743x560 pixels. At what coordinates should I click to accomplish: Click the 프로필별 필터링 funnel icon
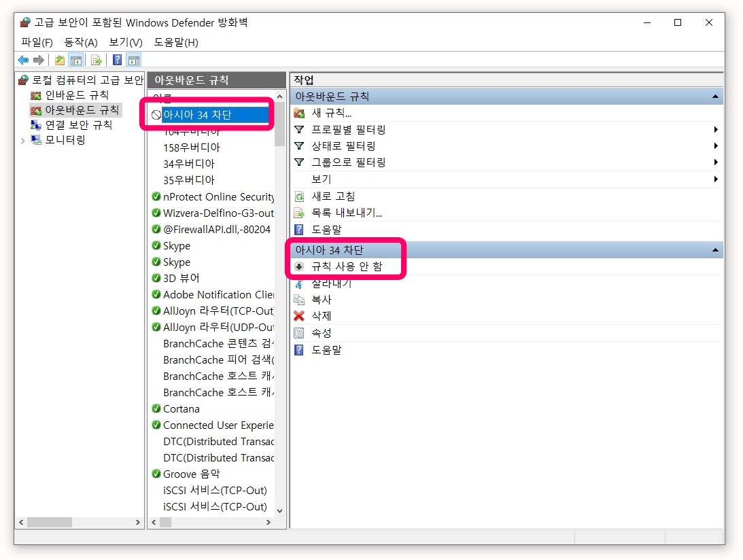click(299, 129)
